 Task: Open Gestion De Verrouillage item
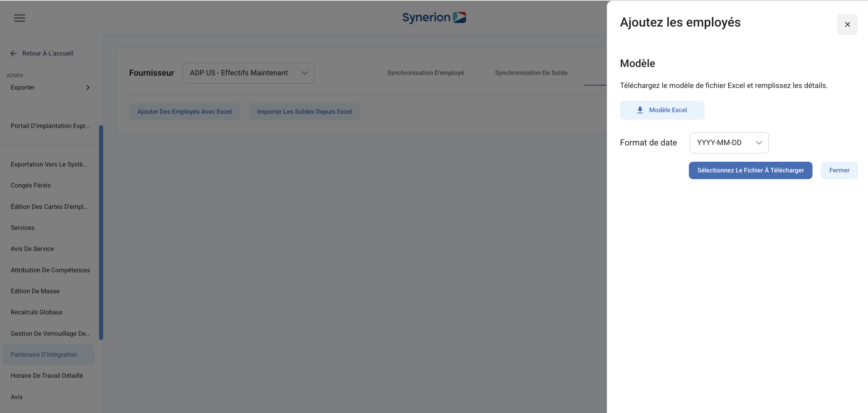pos(50,334)
